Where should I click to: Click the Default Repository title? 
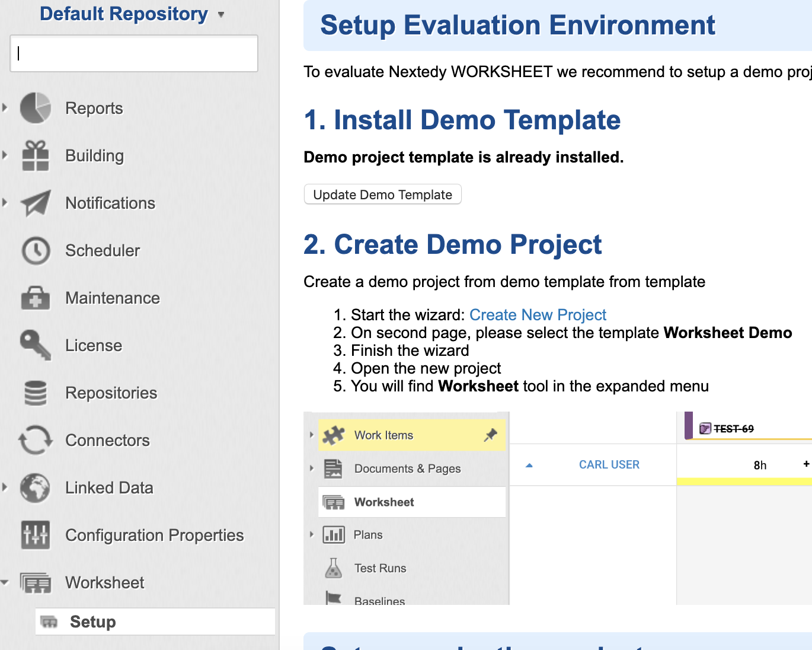coord(123,14)
